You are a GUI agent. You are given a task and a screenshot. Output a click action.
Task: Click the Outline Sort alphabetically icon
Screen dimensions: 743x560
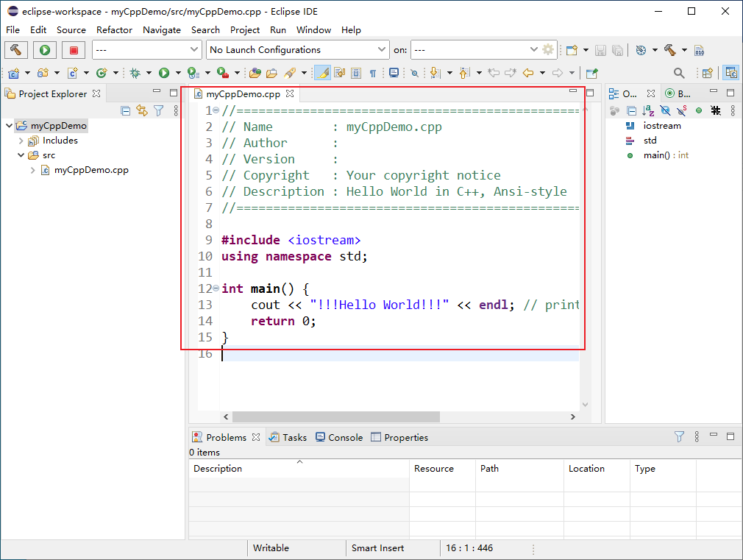pos(648,111)
